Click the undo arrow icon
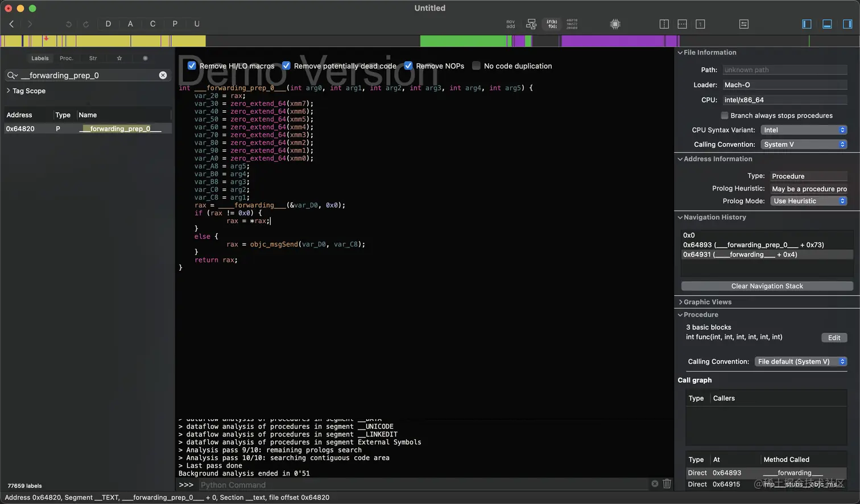This screenshot has height=504, width=860. [x=69, y=24]
